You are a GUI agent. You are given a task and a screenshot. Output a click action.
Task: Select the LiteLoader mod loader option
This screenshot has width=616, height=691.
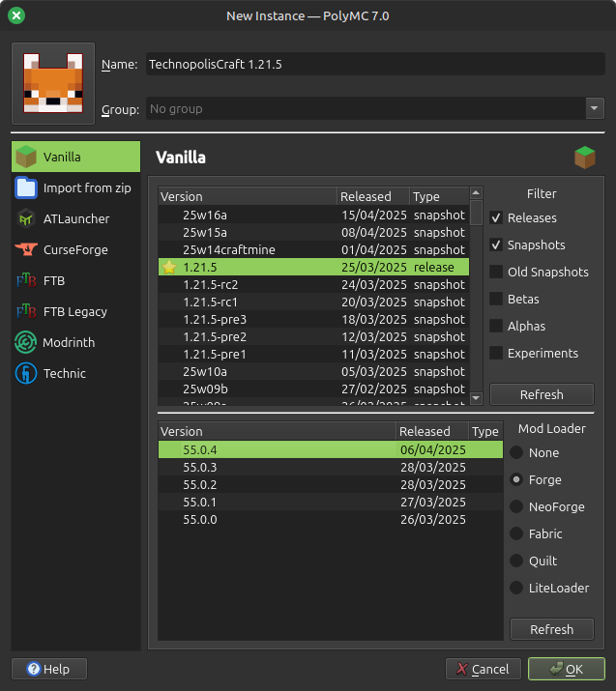tap(516, 588)
